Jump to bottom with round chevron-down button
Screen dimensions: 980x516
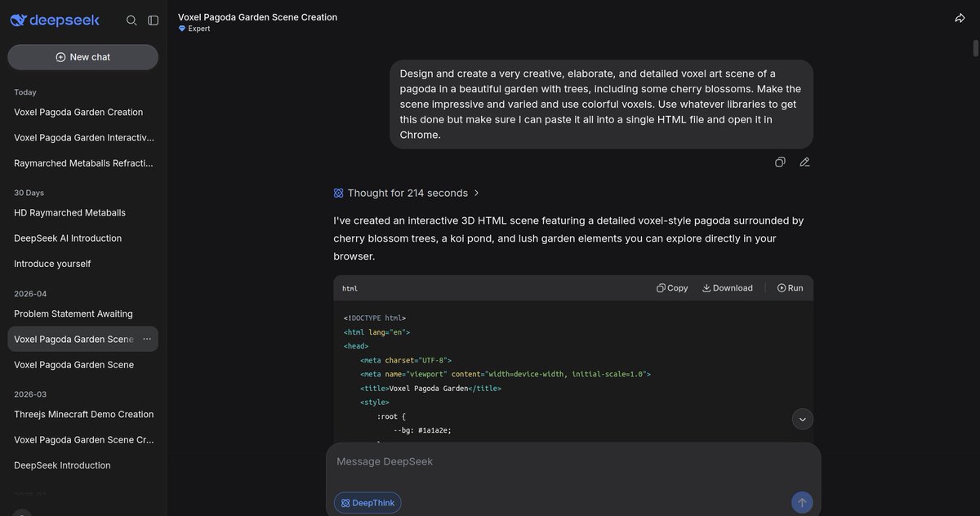click(802, 419)
